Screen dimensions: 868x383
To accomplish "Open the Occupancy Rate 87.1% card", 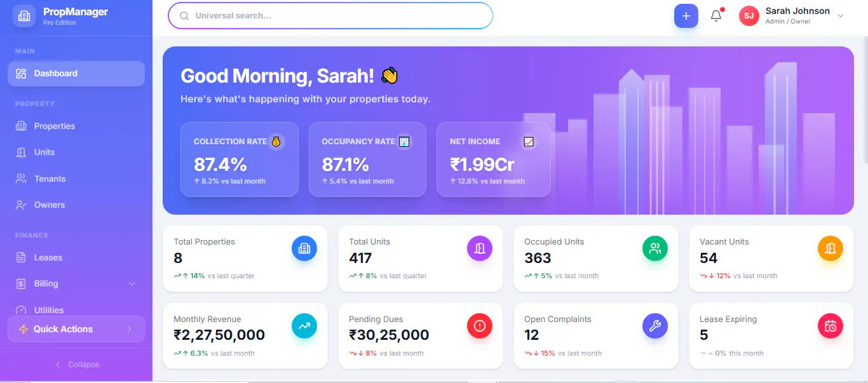I will pos(367,159).
